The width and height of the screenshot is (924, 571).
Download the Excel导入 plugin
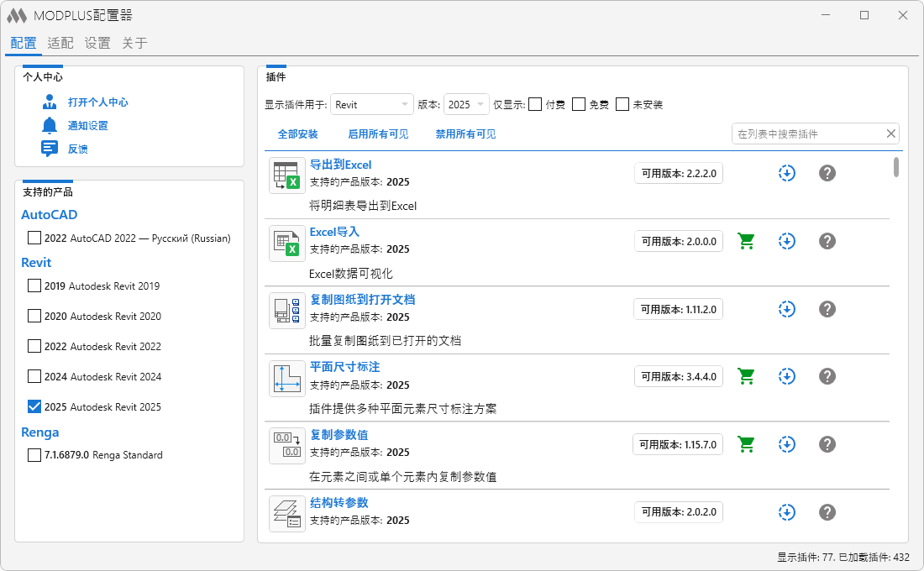(787, 241)
